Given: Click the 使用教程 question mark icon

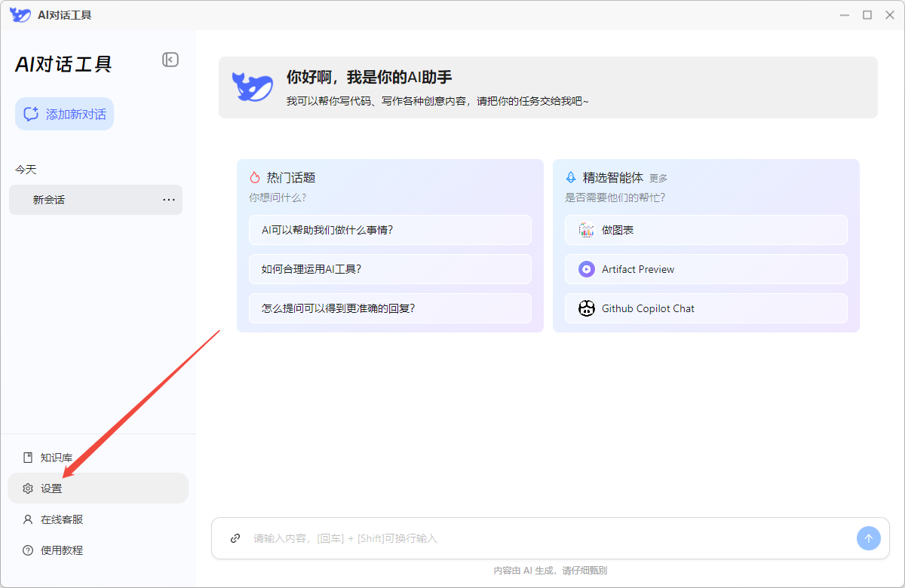Looking at the screenshot, I should click(x=28, y=550).
